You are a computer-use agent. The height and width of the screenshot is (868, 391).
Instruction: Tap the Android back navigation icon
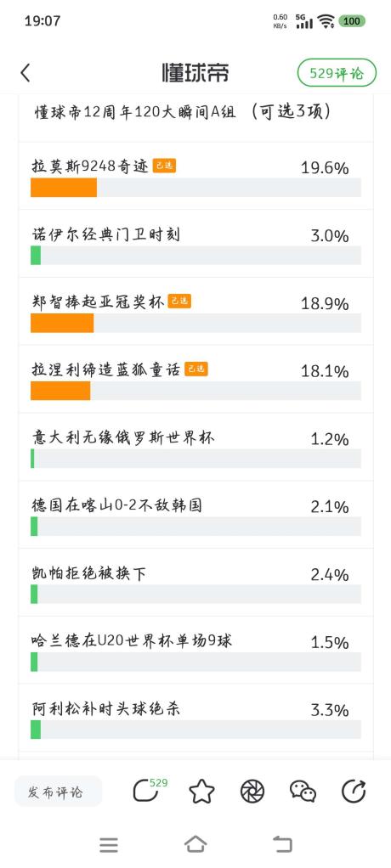coord(282,844)
